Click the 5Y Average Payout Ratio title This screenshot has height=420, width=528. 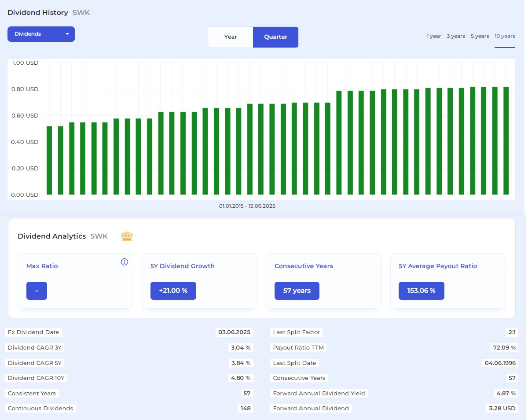[438, 266]
